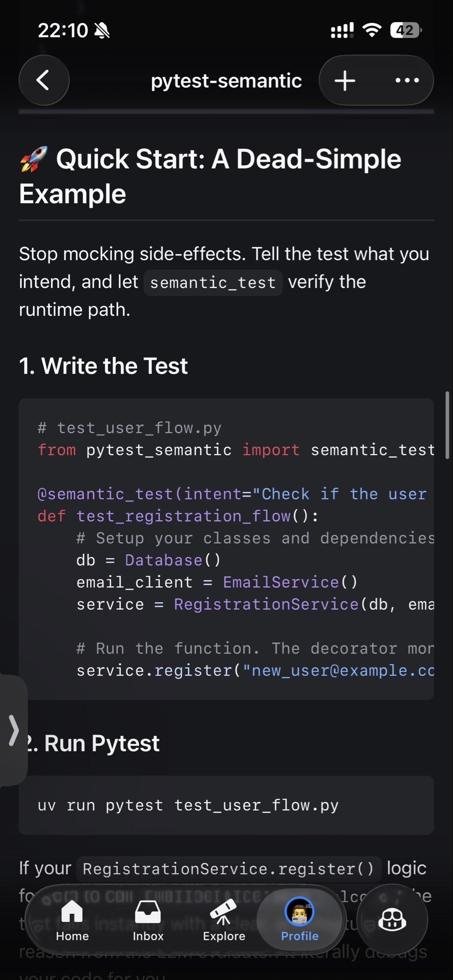This screenshot has width=453, height=980.
Task: Open the three-dots more options menu
Action: 407,80
